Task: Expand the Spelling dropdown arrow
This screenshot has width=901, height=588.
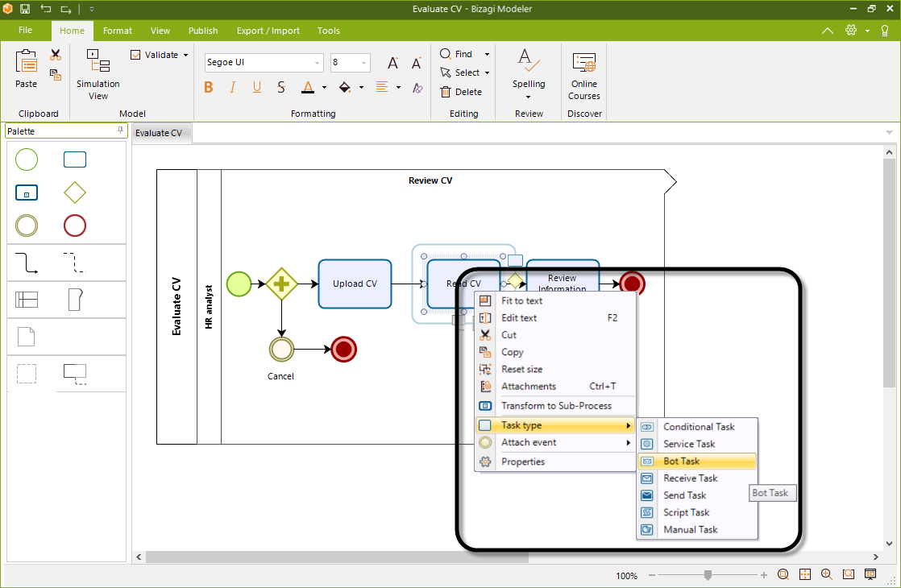Action: 529,97
